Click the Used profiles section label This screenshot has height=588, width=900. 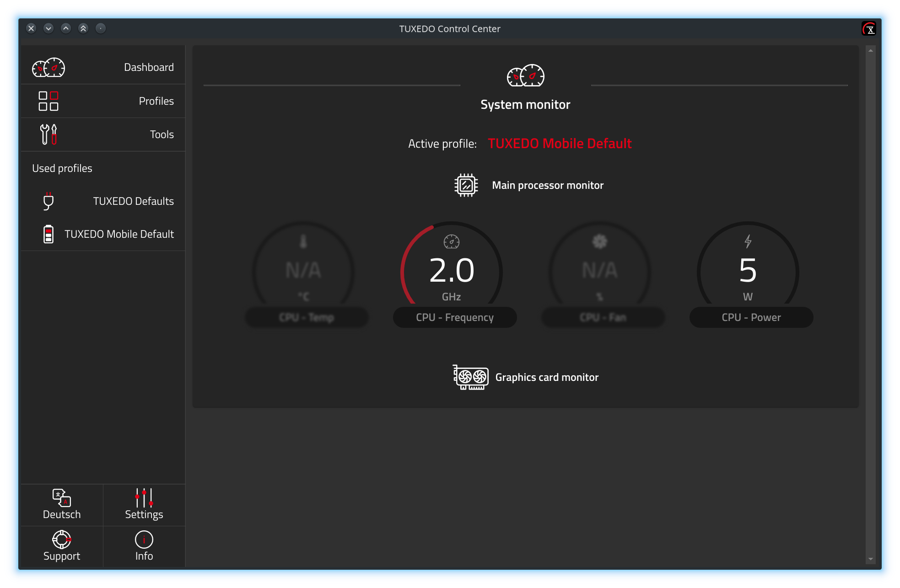tap(62, 168)
